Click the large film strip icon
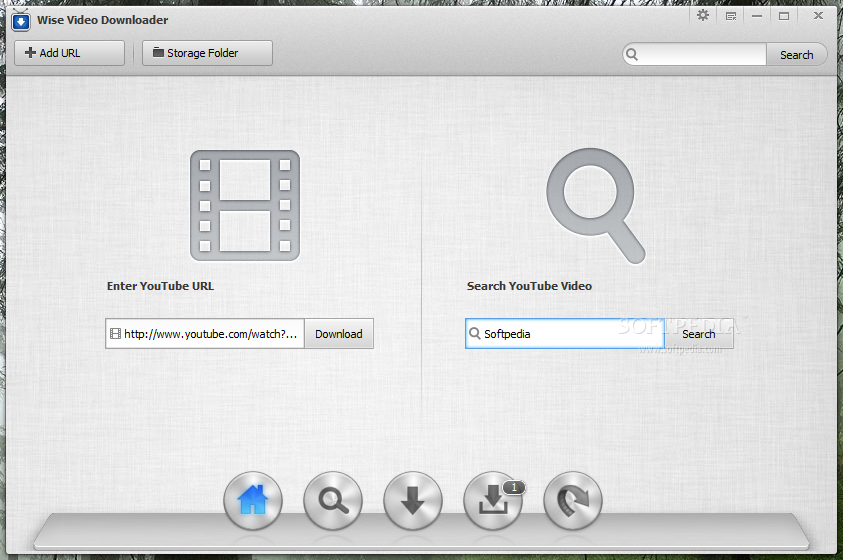Screen dimensions: 843x560 pyautogui.click(x=245, y=205)
